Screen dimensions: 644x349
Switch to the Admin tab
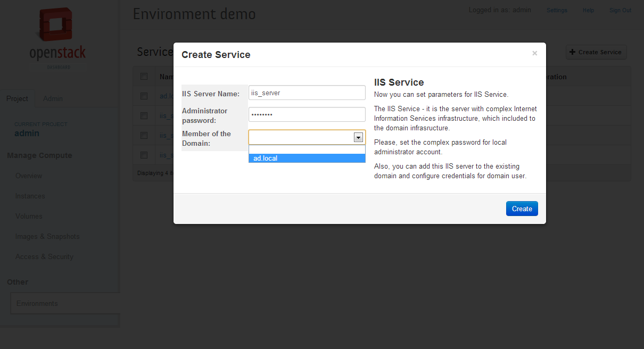click(53, 99)
